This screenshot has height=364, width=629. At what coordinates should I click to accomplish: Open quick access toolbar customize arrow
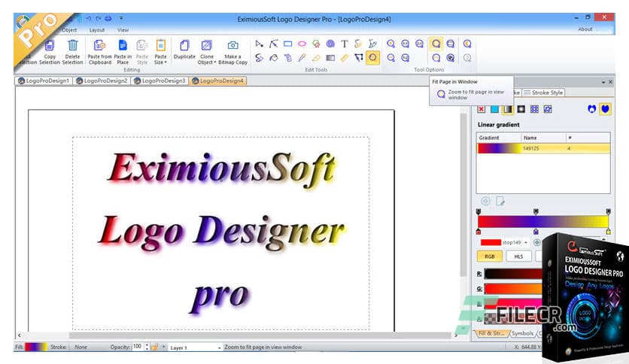(121, 19)
